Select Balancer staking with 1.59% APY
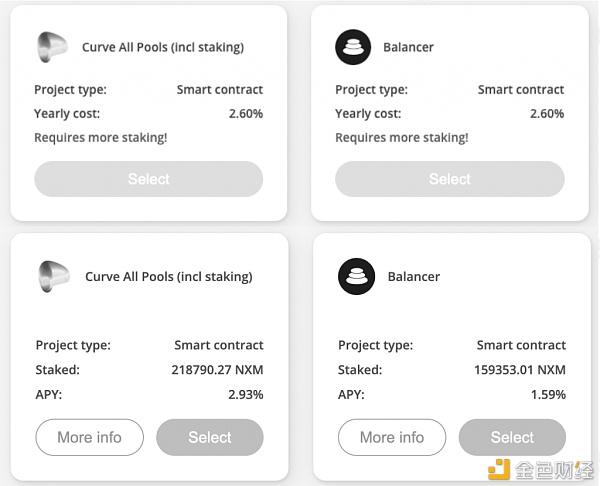 pos(512,437)
